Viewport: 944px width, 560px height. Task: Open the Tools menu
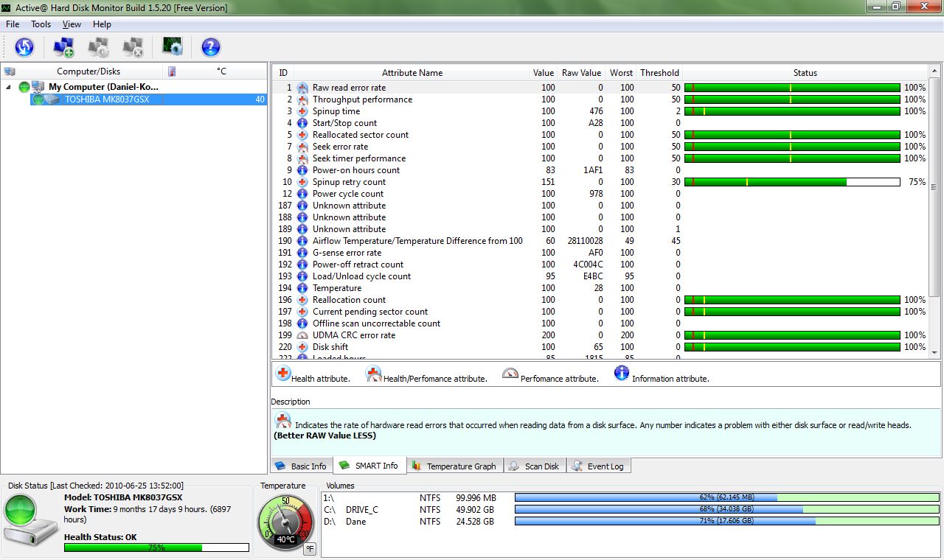coord(41,24)
